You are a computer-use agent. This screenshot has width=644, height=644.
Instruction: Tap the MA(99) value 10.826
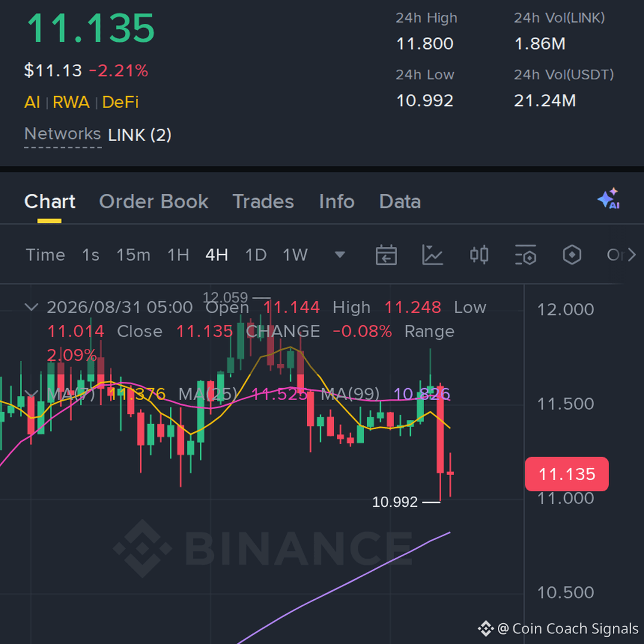[422, 394]
